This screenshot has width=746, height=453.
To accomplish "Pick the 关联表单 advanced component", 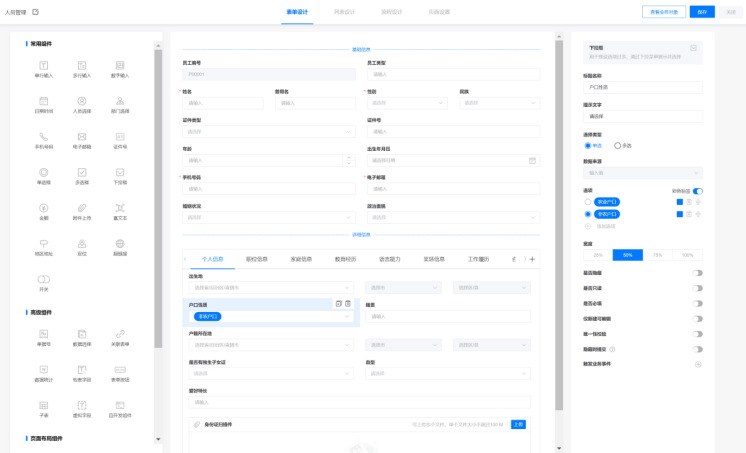I will pos(120,333).
